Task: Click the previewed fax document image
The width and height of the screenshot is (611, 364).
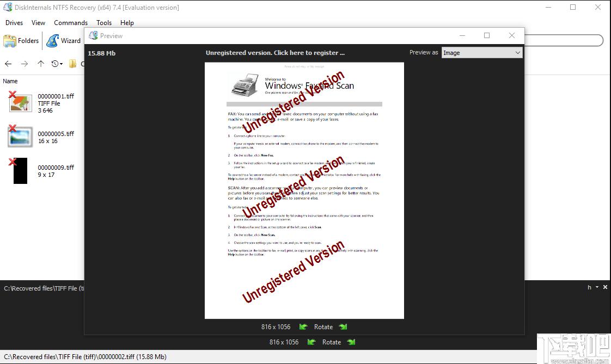Action: [x=304, y=190]
